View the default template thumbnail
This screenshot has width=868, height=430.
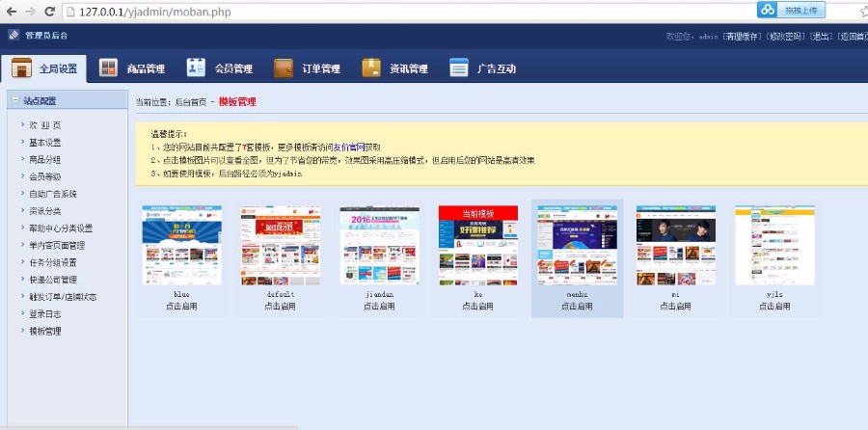tap(281, 245)
